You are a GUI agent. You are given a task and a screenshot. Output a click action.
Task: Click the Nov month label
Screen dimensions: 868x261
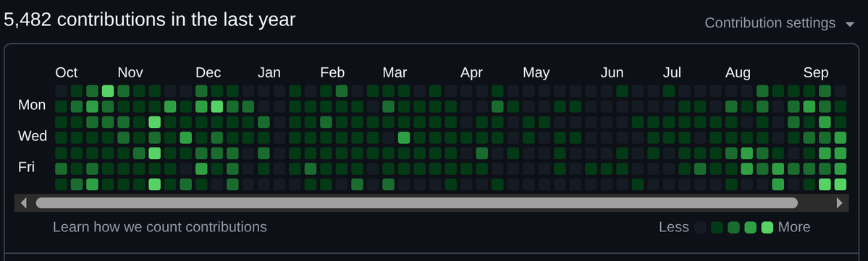click(x=130, y=72)
